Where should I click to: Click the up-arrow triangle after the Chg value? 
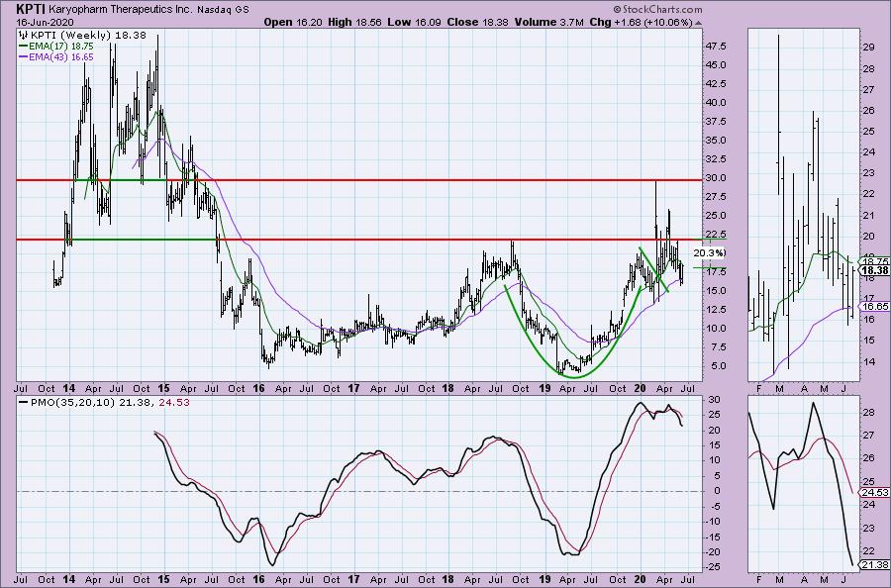coord(698,23)
